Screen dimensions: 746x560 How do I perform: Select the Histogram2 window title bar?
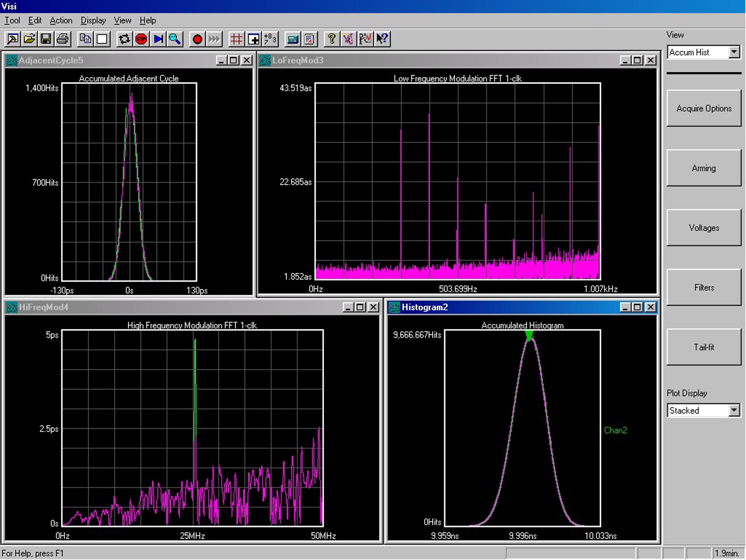(x=522, y=307)
